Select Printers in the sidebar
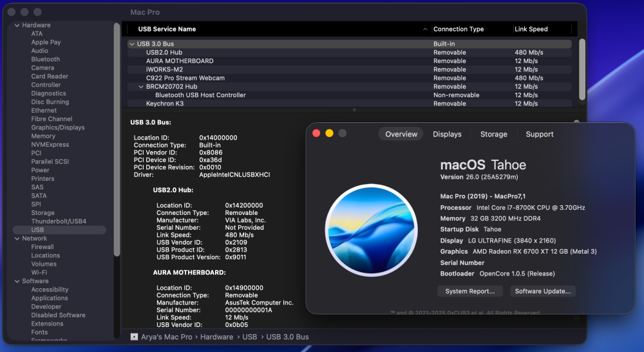The image size is (644, 352). click(43, 179)
